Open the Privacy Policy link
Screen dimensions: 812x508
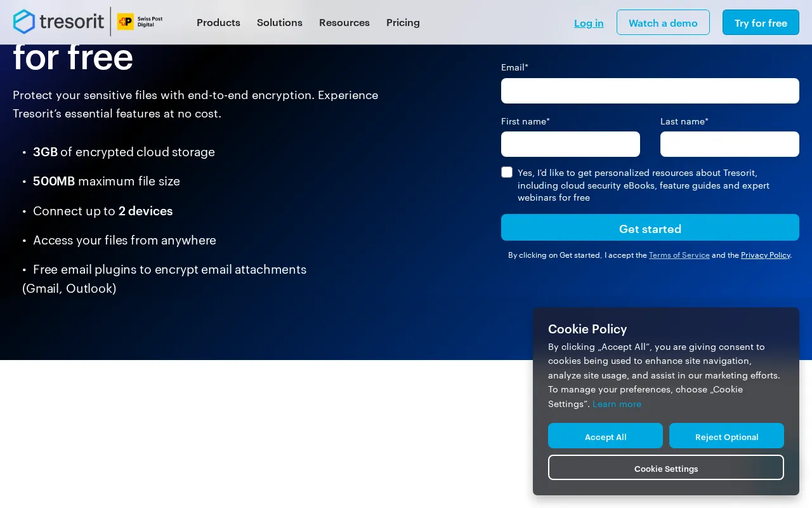tap(765, 255)
